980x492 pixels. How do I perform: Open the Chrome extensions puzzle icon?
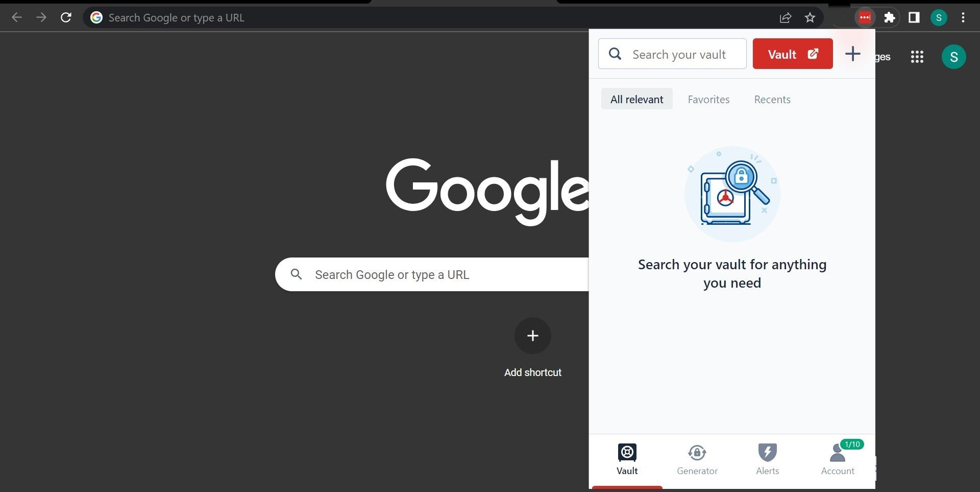point(890,17)
